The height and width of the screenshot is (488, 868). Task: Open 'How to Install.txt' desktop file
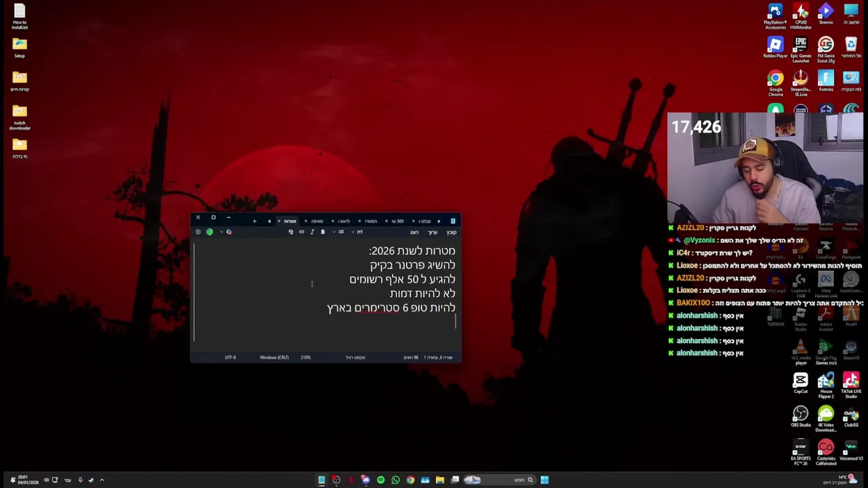pyautogui.click(x=20, y=16)
